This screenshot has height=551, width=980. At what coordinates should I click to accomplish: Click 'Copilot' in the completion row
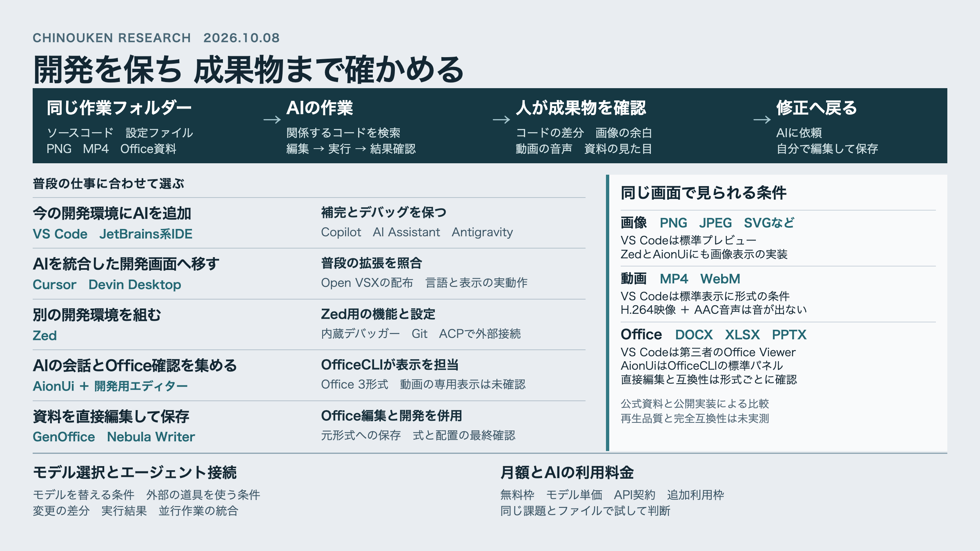(341, 232)
